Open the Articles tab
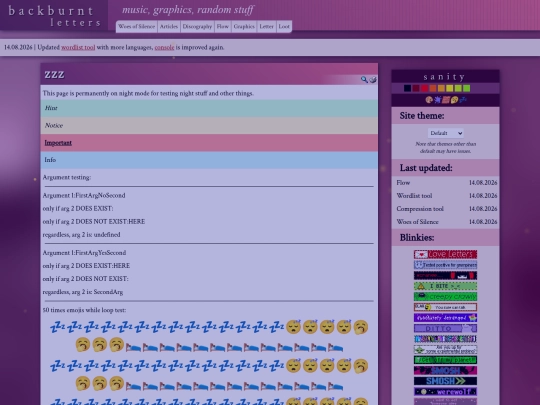The image size is (540, 405). [x=169, y=27]
